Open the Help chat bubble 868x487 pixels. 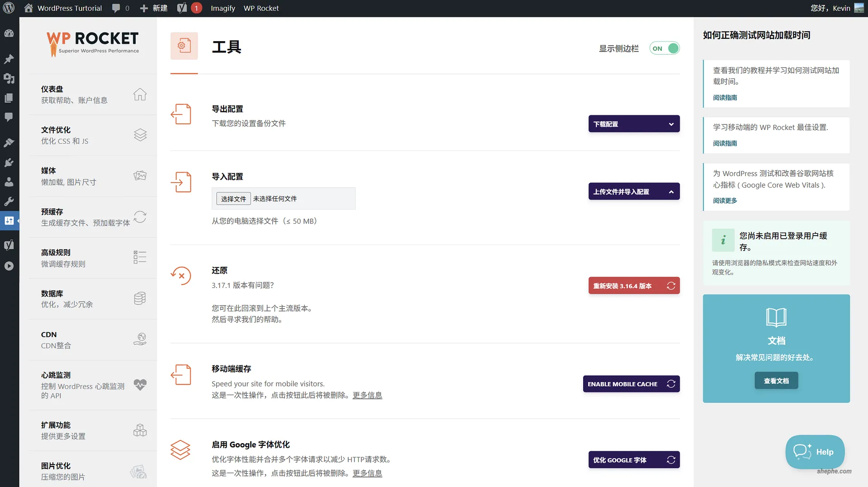tap(815, 452)
